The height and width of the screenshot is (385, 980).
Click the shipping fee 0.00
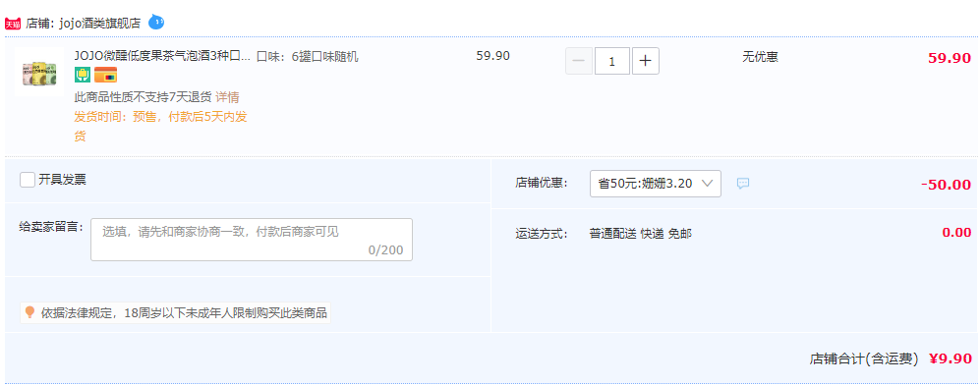(956, 233)
